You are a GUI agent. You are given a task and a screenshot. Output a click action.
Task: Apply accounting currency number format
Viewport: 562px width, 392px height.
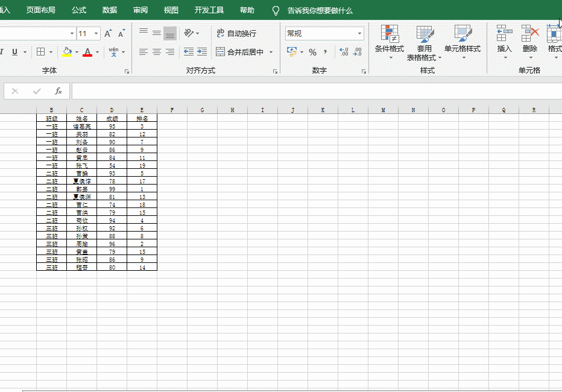pyautogui.click(x=292, y=52)
